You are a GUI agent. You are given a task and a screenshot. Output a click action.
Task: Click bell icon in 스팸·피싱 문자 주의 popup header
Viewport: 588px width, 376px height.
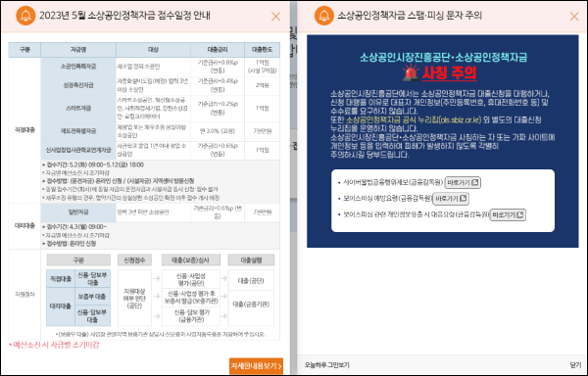(323, 16)
